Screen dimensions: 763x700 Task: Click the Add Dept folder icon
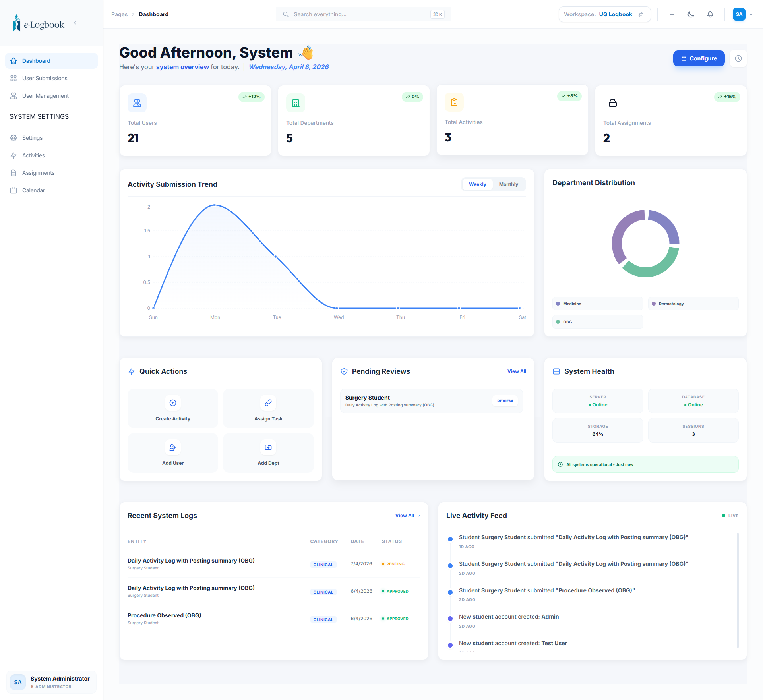pos(268,447)
